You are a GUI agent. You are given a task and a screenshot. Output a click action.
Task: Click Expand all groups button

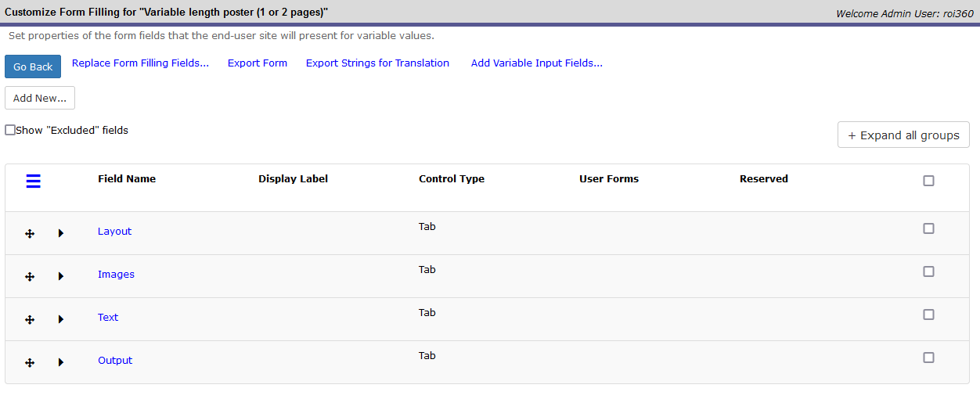point(903,135)
